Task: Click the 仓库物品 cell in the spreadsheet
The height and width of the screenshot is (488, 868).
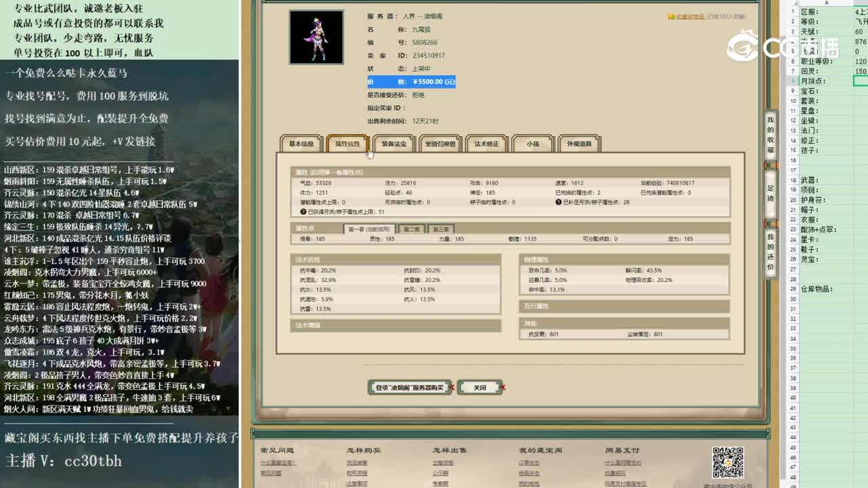Action: click(825, 289)
